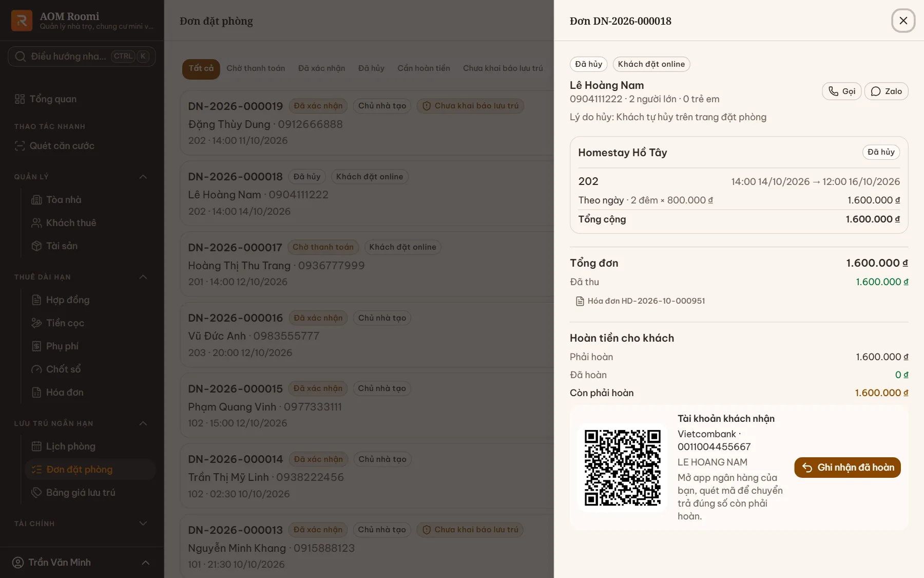Expand the Trần Văn Minh user menu

82,563
